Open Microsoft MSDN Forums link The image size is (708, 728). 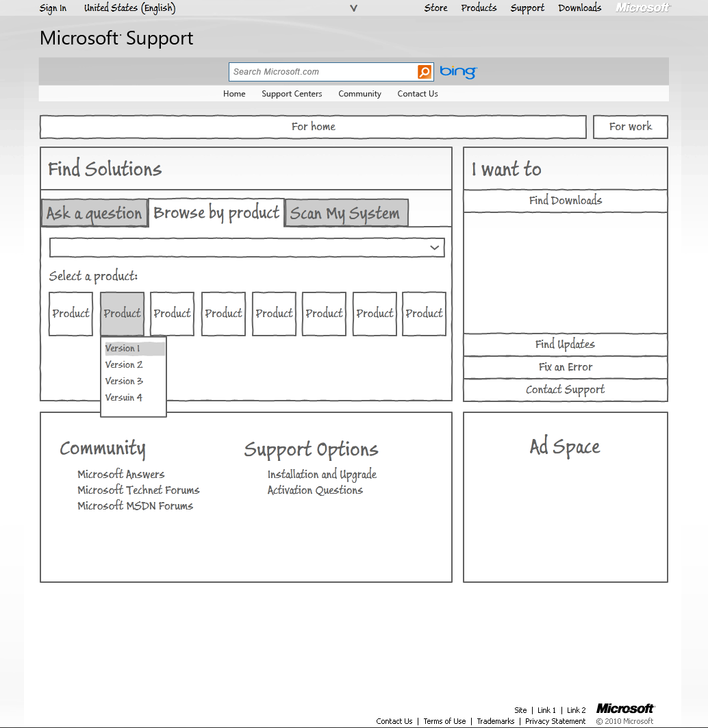135,506
